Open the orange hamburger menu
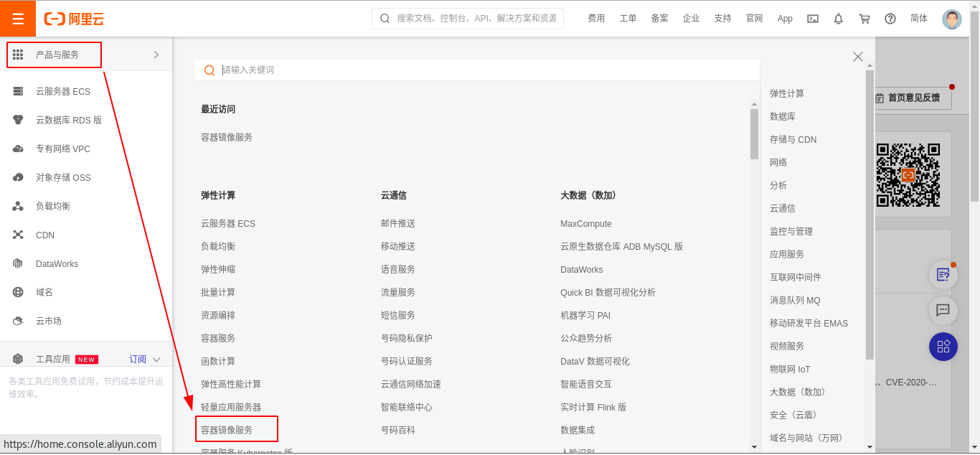 point(18,19)
